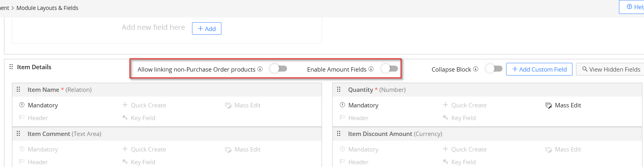Open View Hidden Fields

tap(611, 69)
